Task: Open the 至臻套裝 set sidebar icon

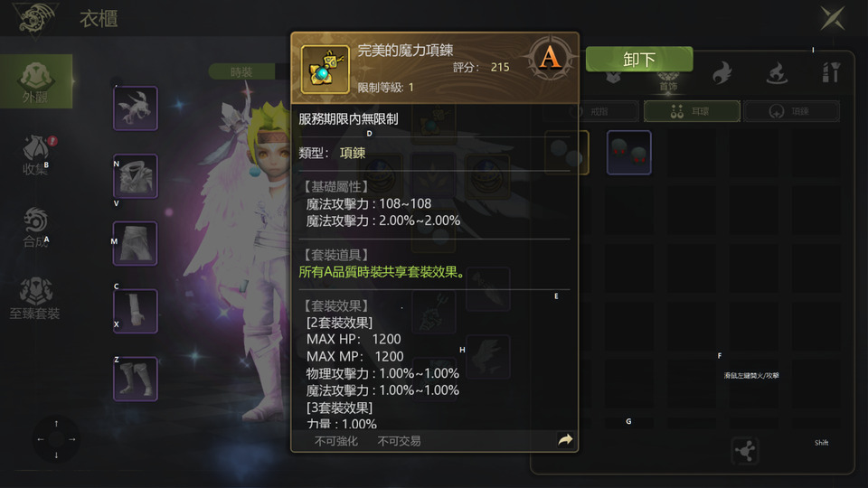Action: pos(35,299)
